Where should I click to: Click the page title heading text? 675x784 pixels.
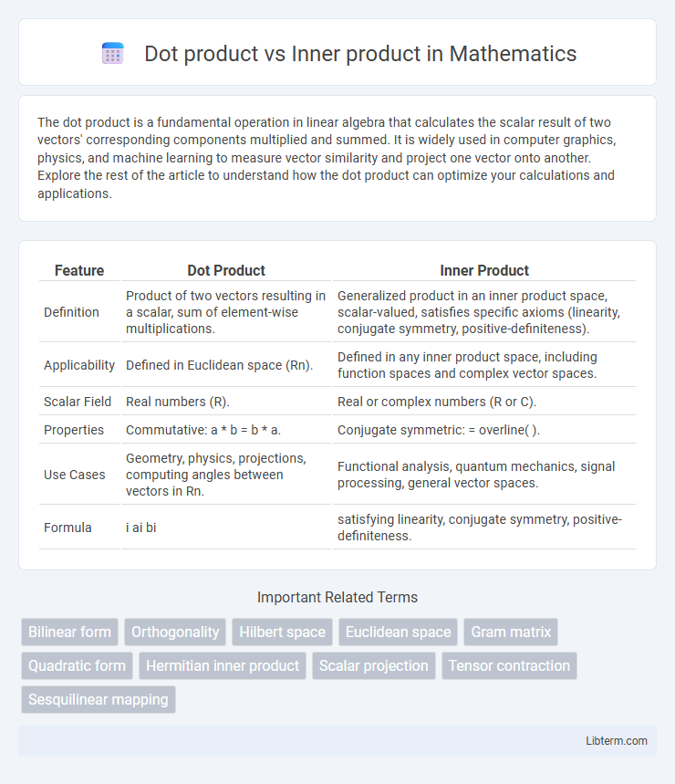click(x=360, y=54)
